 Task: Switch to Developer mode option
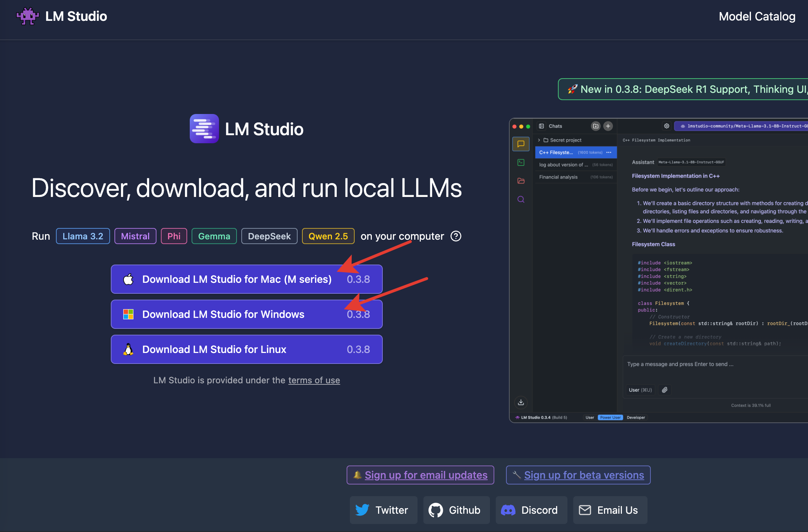(x=636, y=417)
